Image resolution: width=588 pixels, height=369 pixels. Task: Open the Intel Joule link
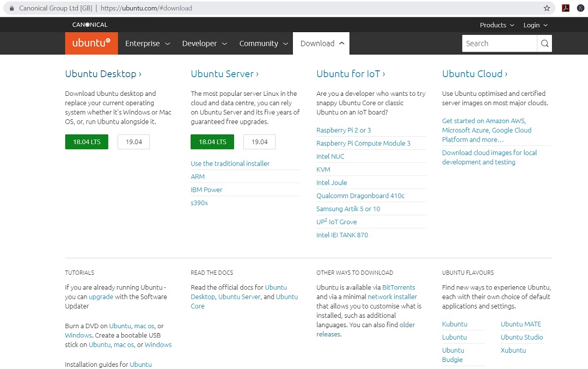(x=332, y=183)
